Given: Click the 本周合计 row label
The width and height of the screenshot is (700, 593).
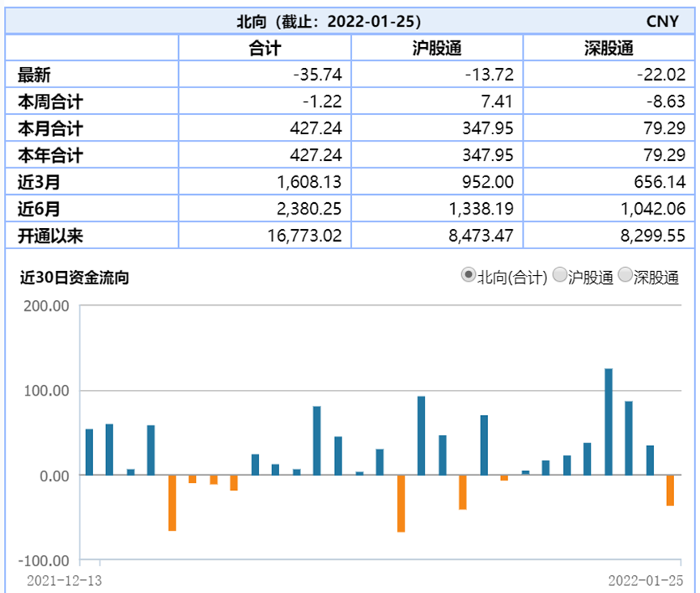Looking at the screenshot, I should coord(50,101).
